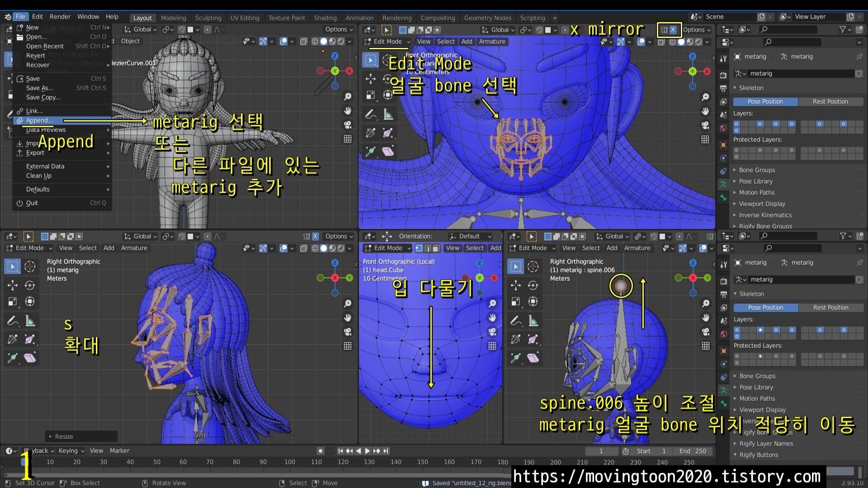This screenshot has width=868, height=488.
Task: Switch to the Geometry Nodes workspace tab
Action: pos(487,18)
